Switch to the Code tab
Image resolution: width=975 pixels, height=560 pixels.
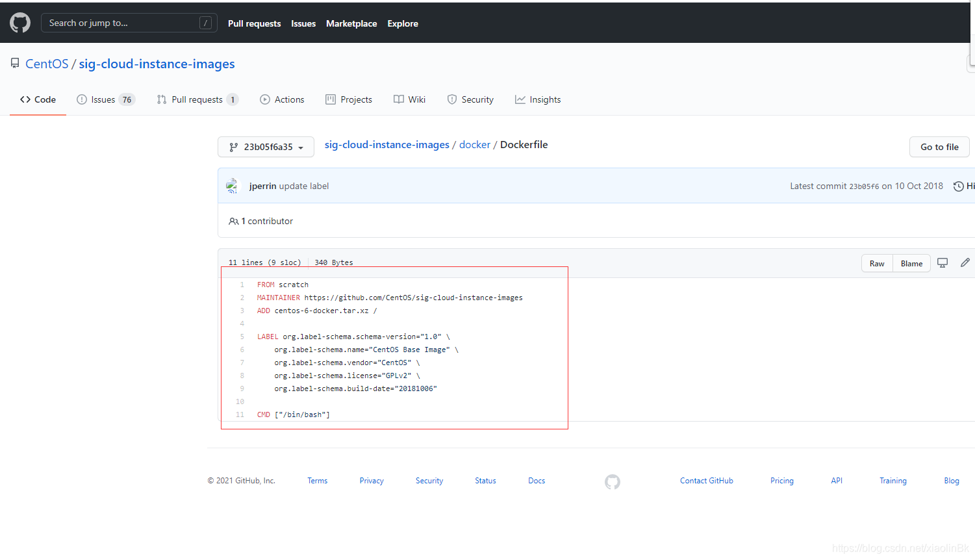pos(38,99)
